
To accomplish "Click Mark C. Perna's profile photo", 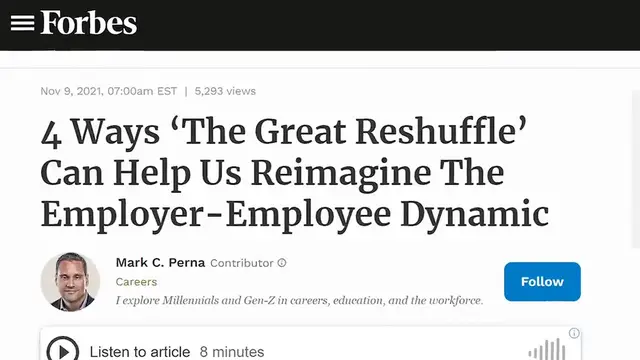I will (70, 282).
